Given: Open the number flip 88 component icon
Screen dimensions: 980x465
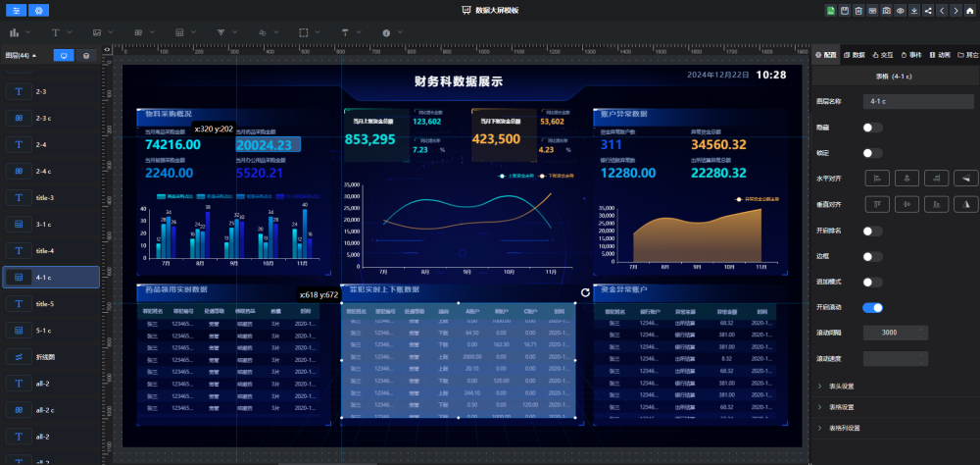Looking at the screenshot, I should click(138, 32).
